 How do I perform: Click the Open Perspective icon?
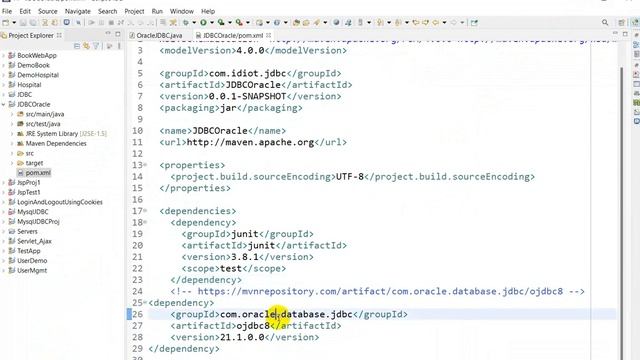coord(622,23)
